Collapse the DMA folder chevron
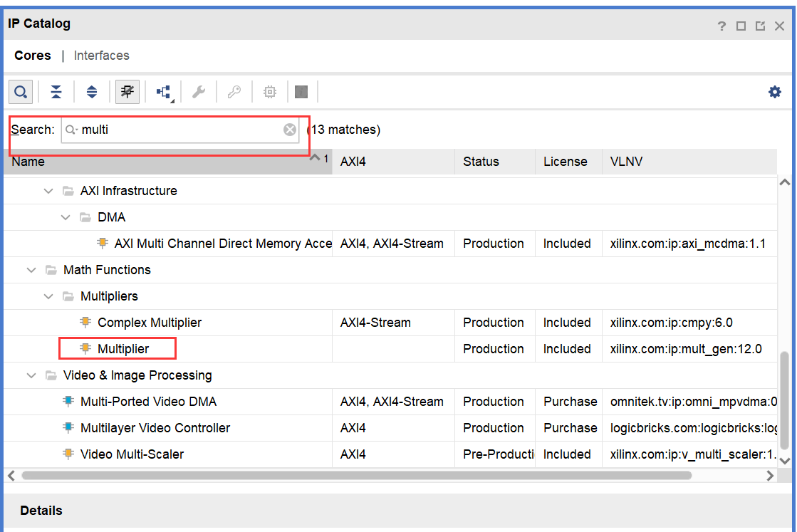This screenshot has width=797, height=532. (66, 217)
